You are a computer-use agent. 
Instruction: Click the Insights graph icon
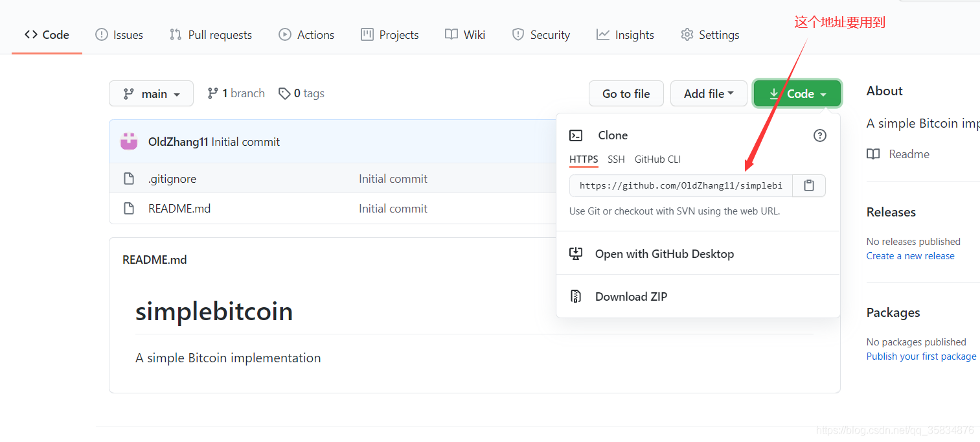click(603, 35)
